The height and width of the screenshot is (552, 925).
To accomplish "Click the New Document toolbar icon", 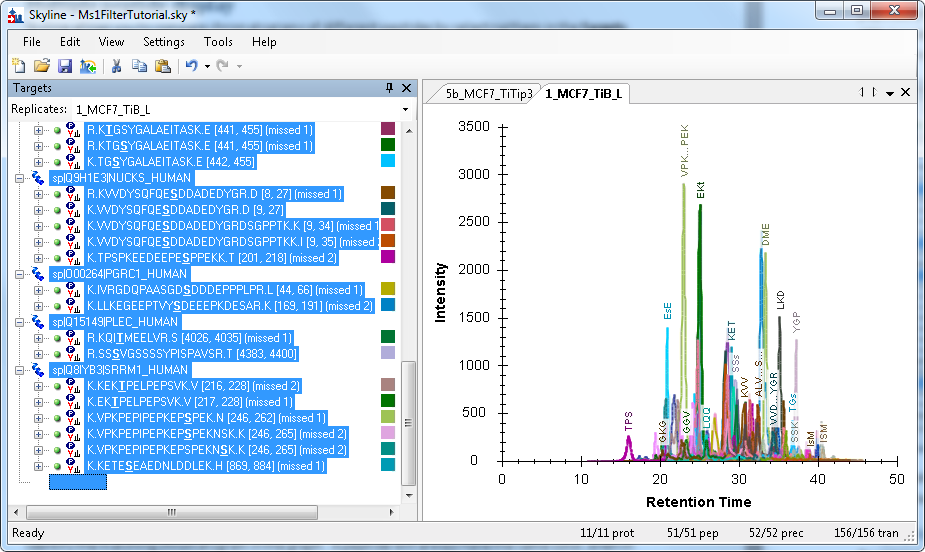I will coord(19,66).
